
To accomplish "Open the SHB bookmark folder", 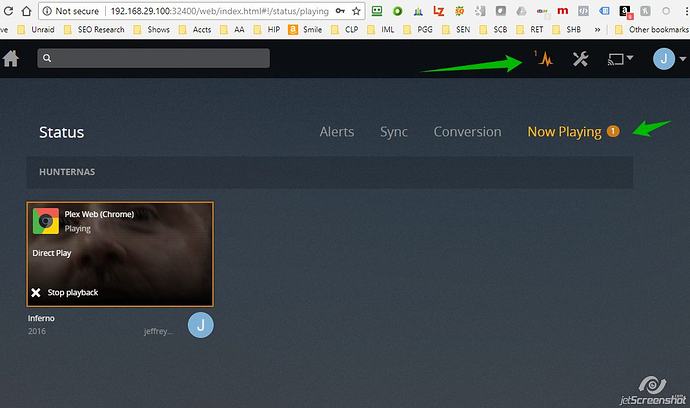I will [x=566, y=29].
